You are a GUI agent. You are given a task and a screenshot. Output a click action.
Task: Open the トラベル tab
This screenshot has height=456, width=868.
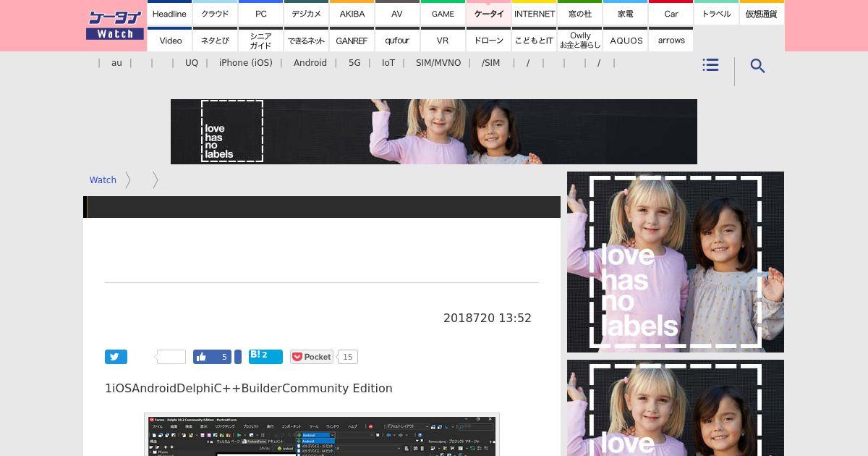pyautogui.click(x=716, y=13)
